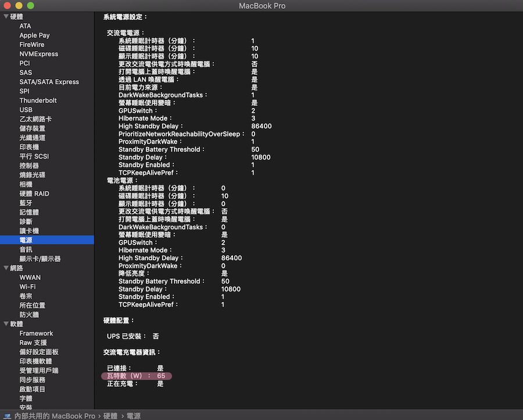Screen dimensions: 523x420
Task: Open SATA/SATA Express details
Action: click(x=49, y=82)
